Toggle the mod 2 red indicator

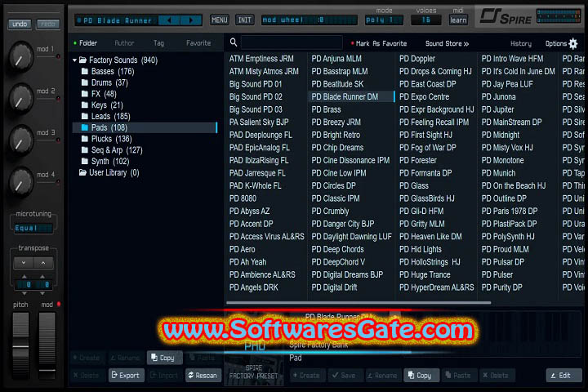click(x=58, y=98)
